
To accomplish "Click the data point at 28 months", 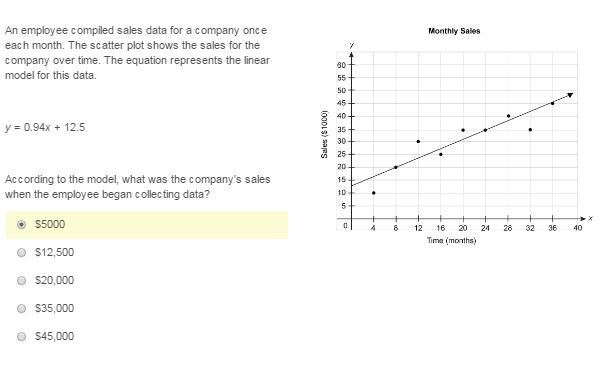I will click(508, 116).
